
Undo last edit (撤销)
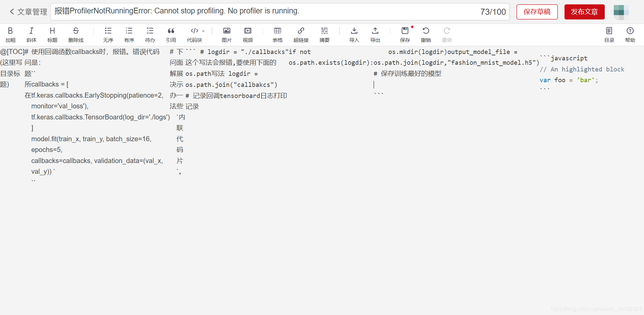(x=426, y=35)
